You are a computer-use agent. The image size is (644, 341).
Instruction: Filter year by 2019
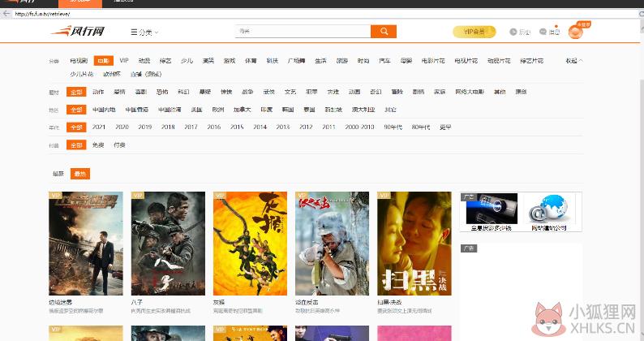pyautogui.click(x=145, y=127)
